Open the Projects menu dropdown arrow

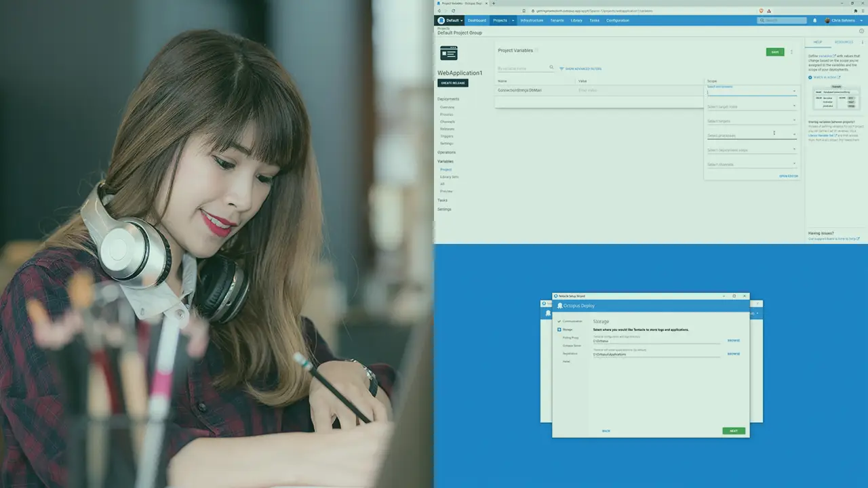[513, 20]
